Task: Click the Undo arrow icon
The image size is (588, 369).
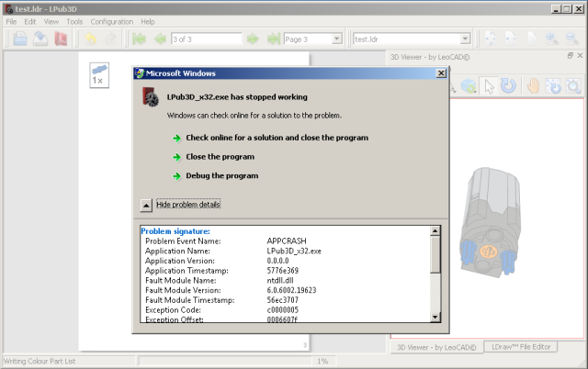Action: (90, 39)
